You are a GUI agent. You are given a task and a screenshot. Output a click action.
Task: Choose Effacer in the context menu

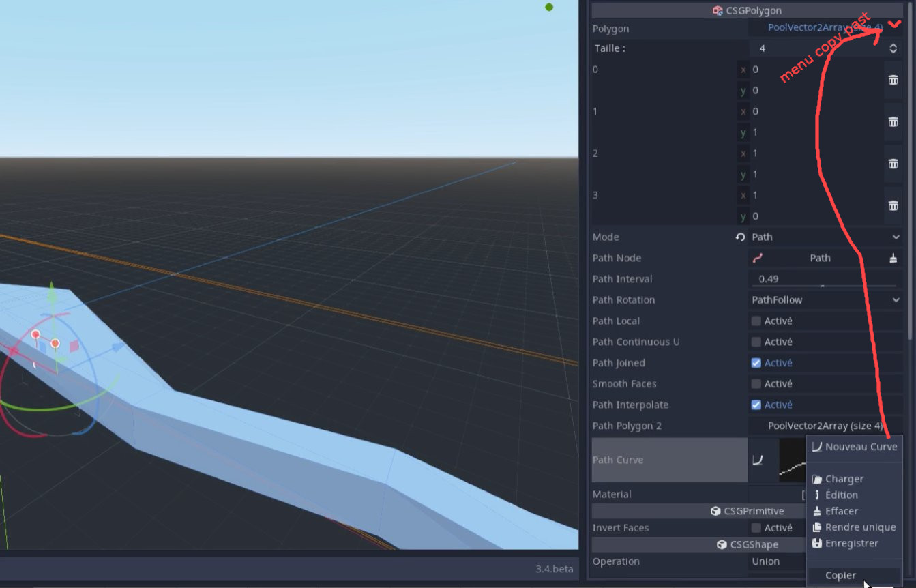854,511
